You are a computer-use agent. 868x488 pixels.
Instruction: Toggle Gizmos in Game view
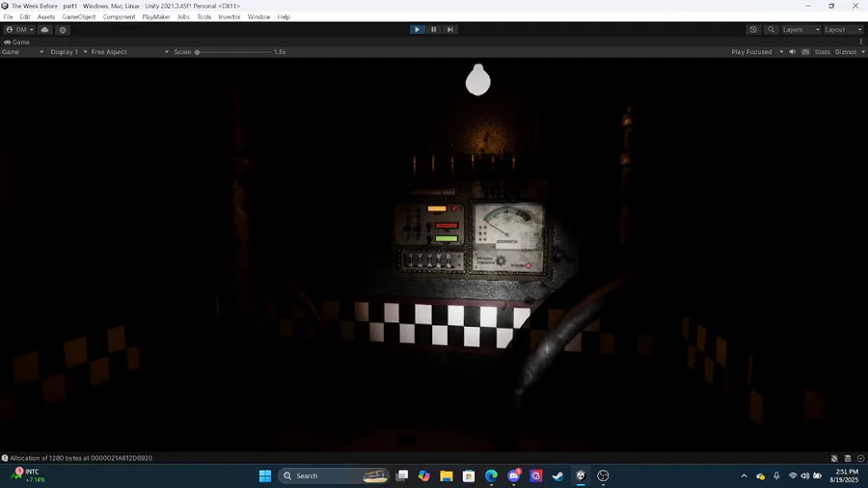click(x=846, y=52)
